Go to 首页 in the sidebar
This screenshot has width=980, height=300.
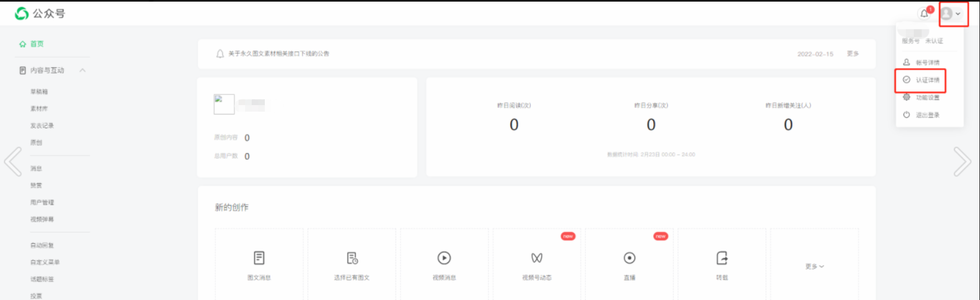[x=36, y=44]
